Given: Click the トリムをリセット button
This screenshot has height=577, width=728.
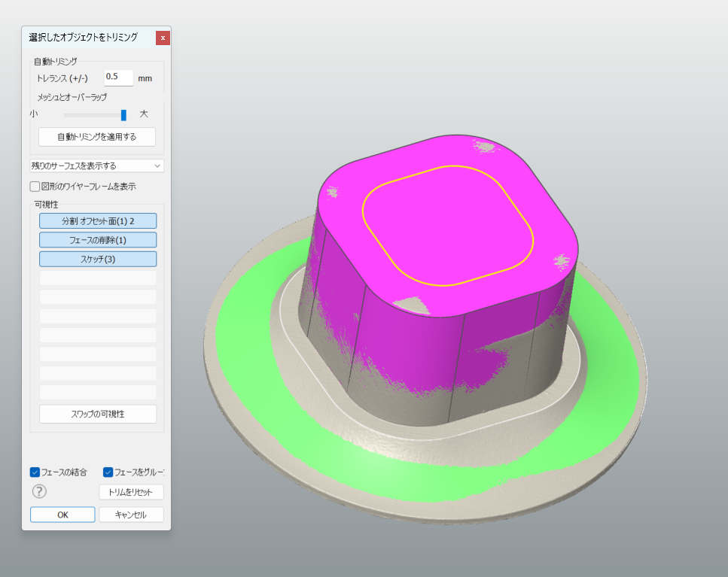Looking at the screenshot, I should pyautogui.click(x=131, y=492).
